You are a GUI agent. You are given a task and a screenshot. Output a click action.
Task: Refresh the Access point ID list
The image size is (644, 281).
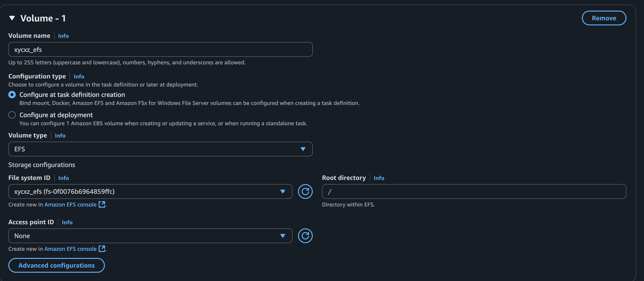pos(305,236)
